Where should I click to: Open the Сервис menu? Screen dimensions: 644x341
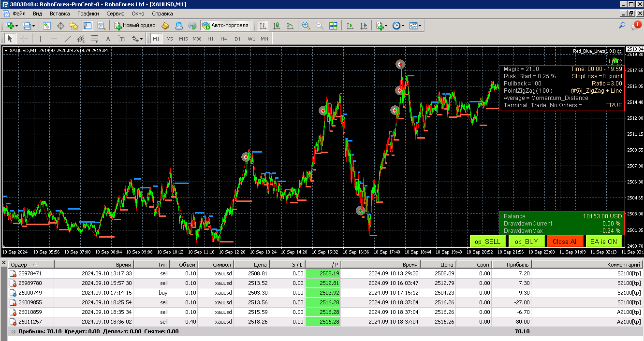(x=115, y=14)
